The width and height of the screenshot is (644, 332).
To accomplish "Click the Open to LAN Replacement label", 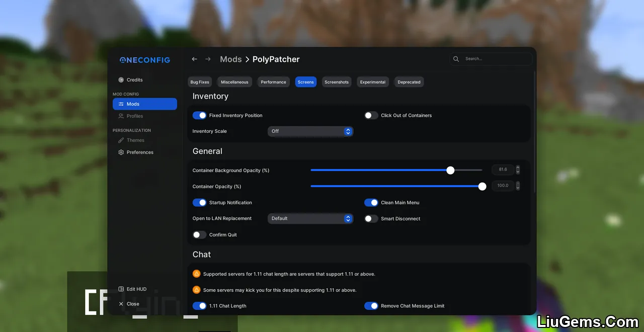I will pos(222,219).
